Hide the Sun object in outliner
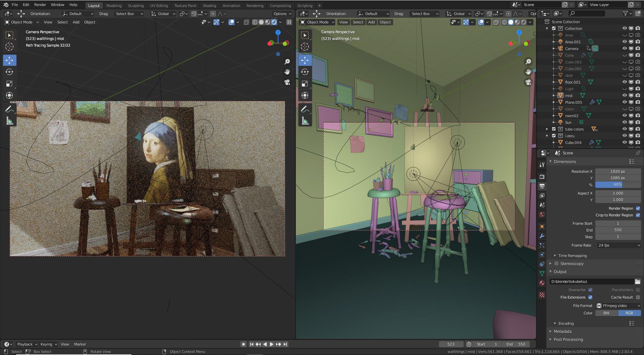 coord(625,122)
